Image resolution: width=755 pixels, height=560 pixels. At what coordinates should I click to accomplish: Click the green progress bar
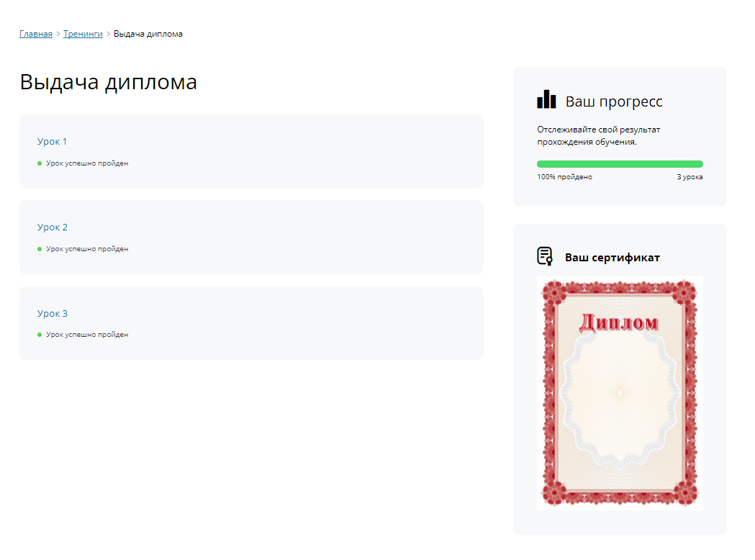click(x=620, y=164)
